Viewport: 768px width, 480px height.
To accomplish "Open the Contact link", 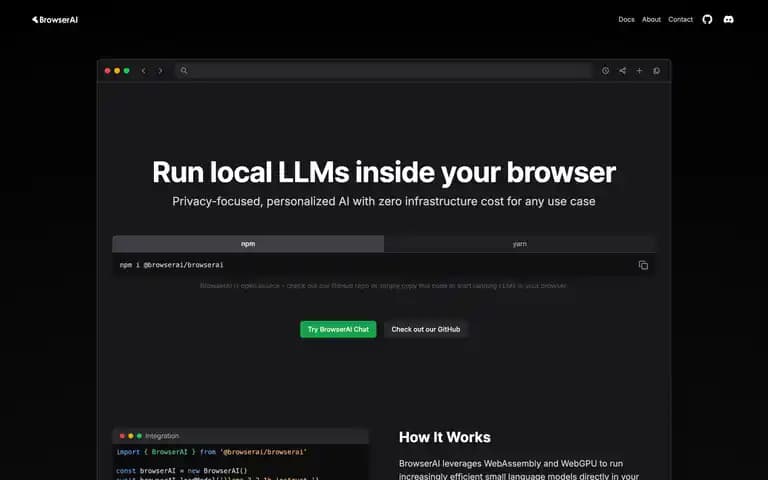I will coord(680,20).
